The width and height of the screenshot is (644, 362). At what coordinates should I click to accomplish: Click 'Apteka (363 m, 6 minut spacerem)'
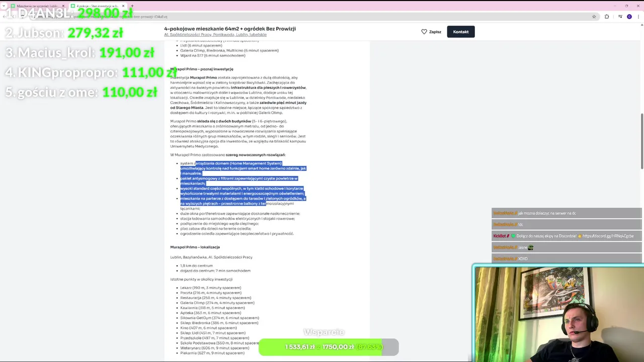coord(211,313)
